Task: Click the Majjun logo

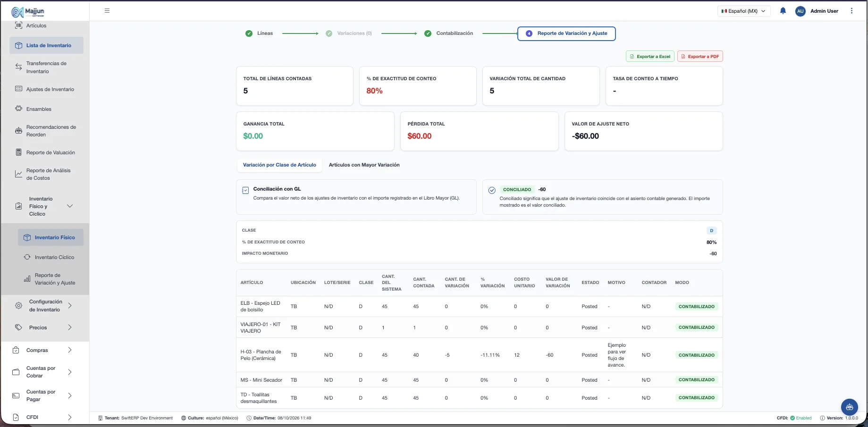Action: [x=28, y=12]
